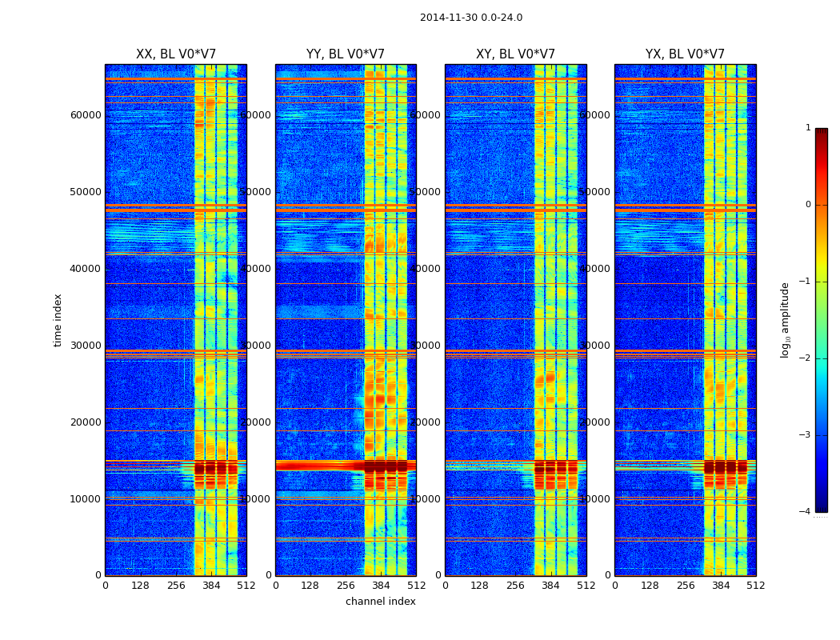The image size is (840, 640).
Task: Click the channel index x-axis label
Action: click(380, 602)
